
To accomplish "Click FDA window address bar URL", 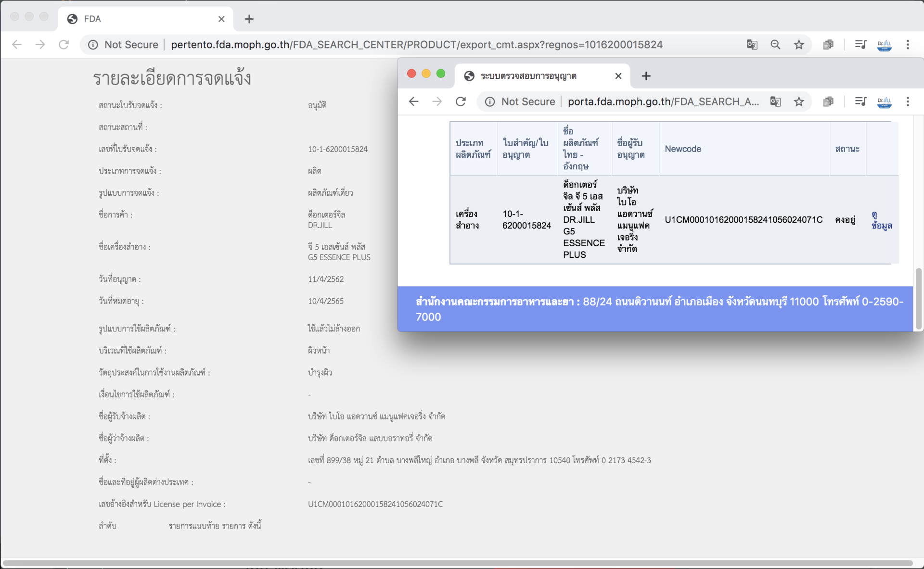I will click(x=417, y=45).
